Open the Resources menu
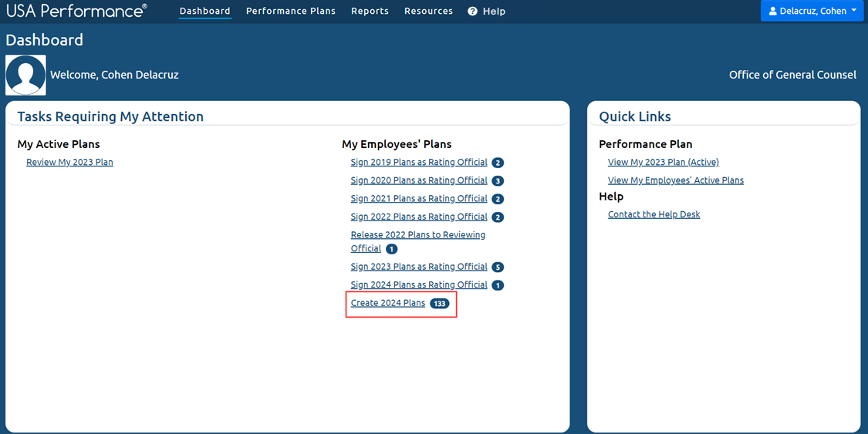This screenshot has height=434, width=868. point(428,11)
